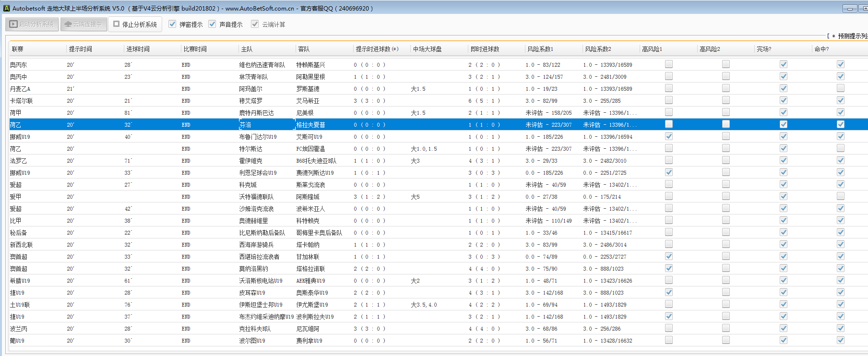The image size is (868, 356).
Task: Sort by the 联赛 column header
Action: 18,49
